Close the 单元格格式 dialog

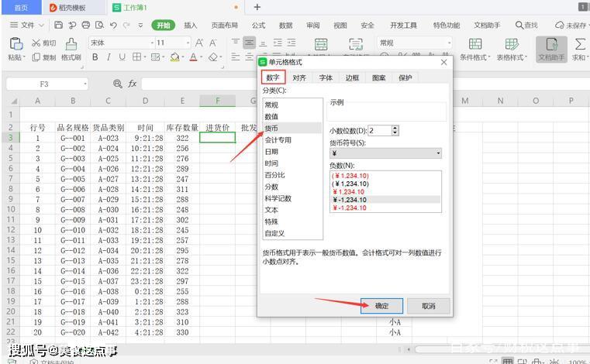[443, 62]
